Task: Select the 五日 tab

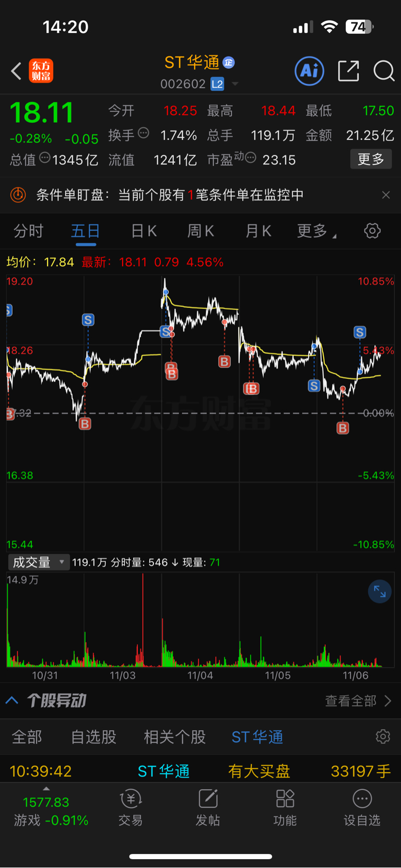Action: point(86,231)
